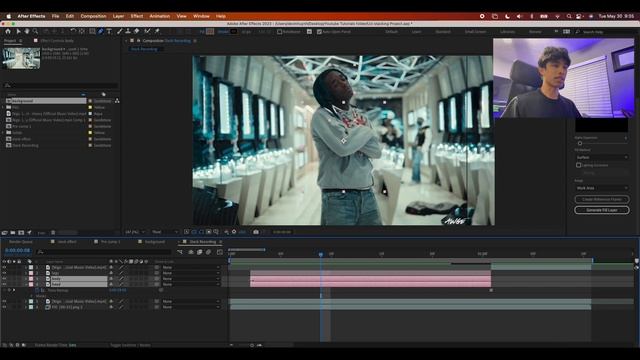Viewport: 640px width, 360px height.
Task: Hide layer 1 using its eye icon
Action: click(x=4, y=267)
